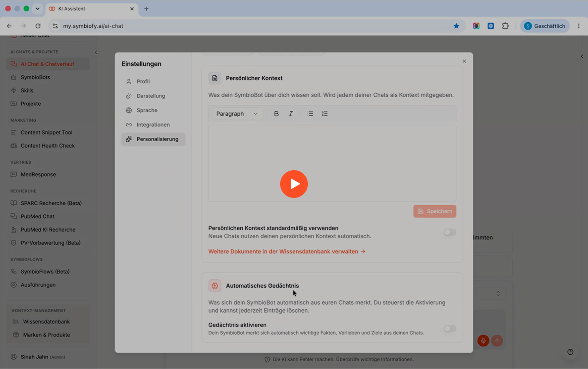Open PV-Vorbewertung (Beta)

pyautogui.click(x=48, y=243)
